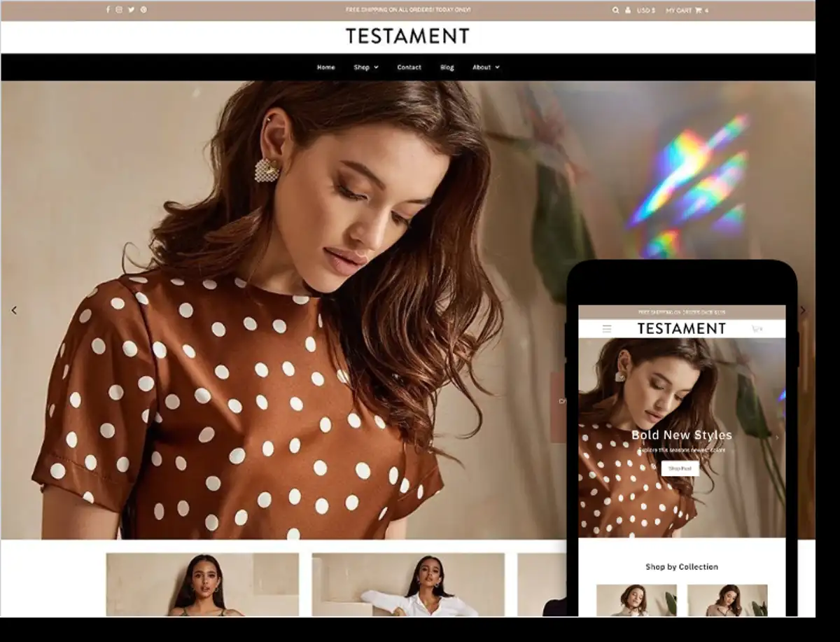Open the Twitter social icon
840x642 pixels.
[132, 11]
